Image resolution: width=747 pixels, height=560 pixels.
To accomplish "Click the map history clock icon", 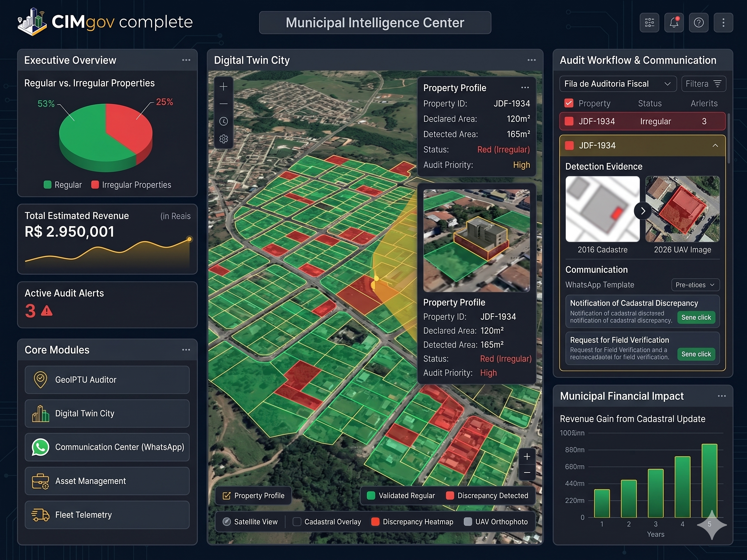I will [223, 122].
